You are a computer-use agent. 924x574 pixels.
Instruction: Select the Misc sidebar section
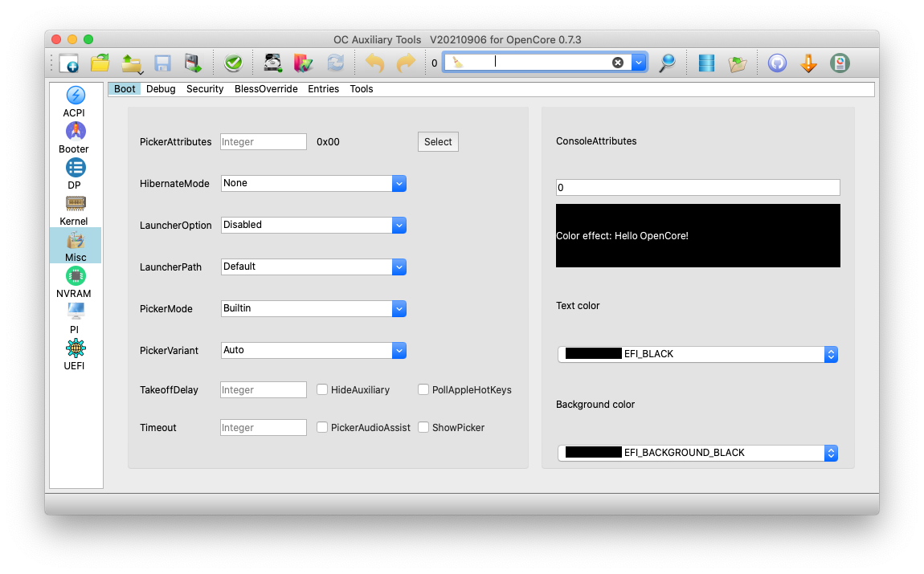[76, 246]
